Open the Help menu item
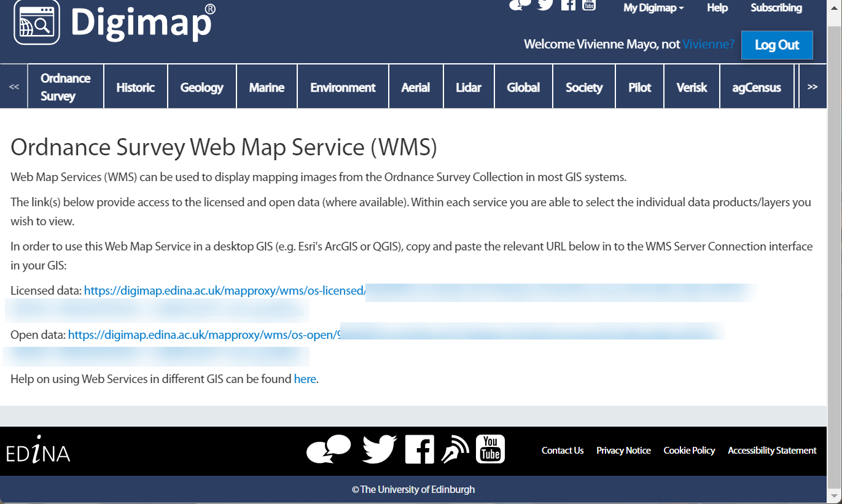 (x=717, y=8)
